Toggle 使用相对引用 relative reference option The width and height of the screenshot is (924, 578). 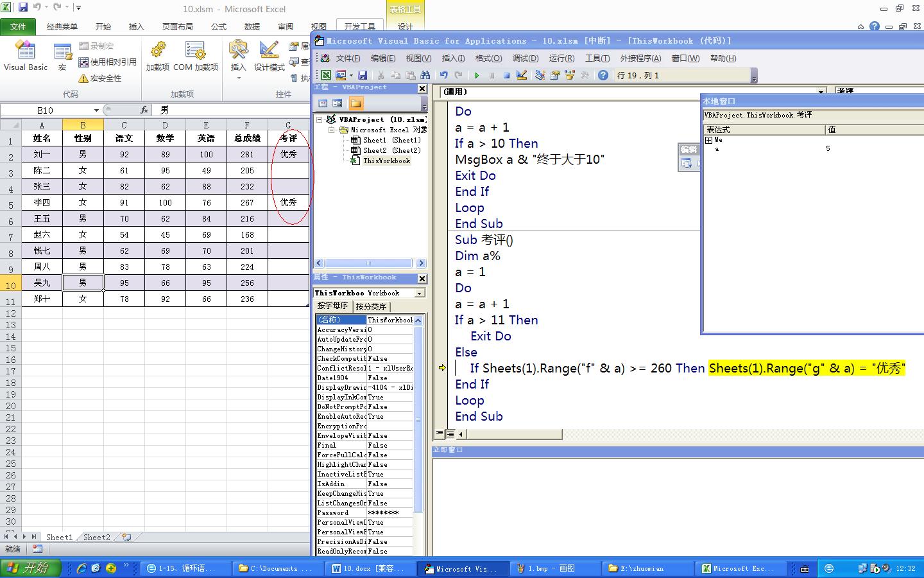coord(107,62)
